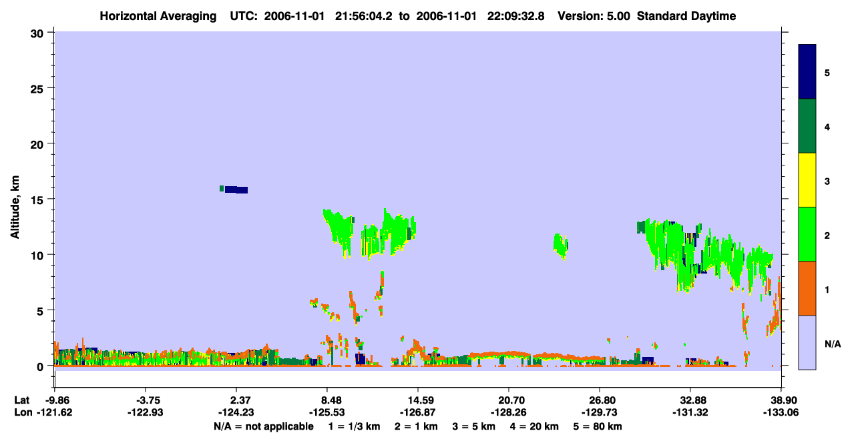Viewport: 868px width, 445px height.
Task: Click the '4 = 20 km' legend note
Action: point(534,426)
